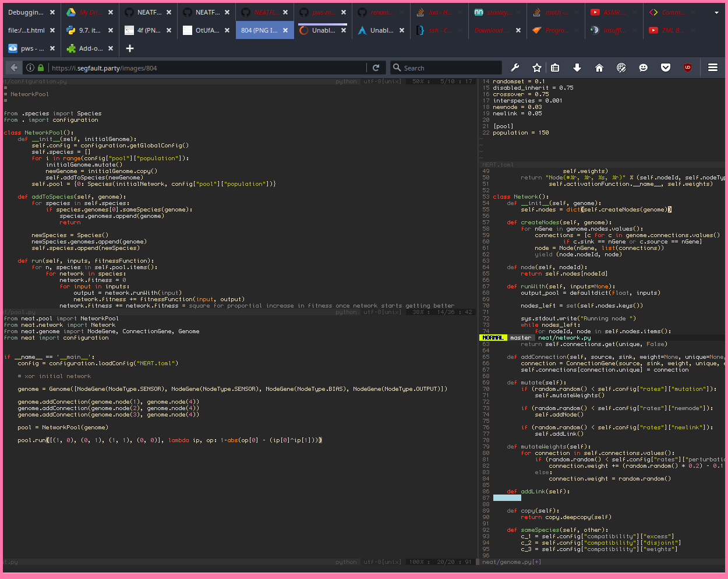Click the browser back arrow button
This screenshot has height=579, width=728.
14,68
